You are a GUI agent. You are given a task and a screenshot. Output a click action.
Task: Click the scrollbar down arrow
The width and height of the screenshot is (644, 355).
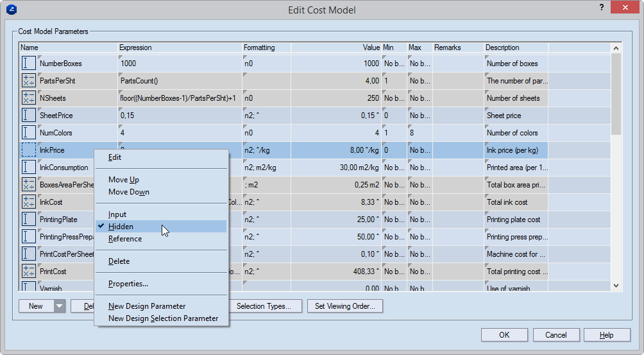click(616, 286)
